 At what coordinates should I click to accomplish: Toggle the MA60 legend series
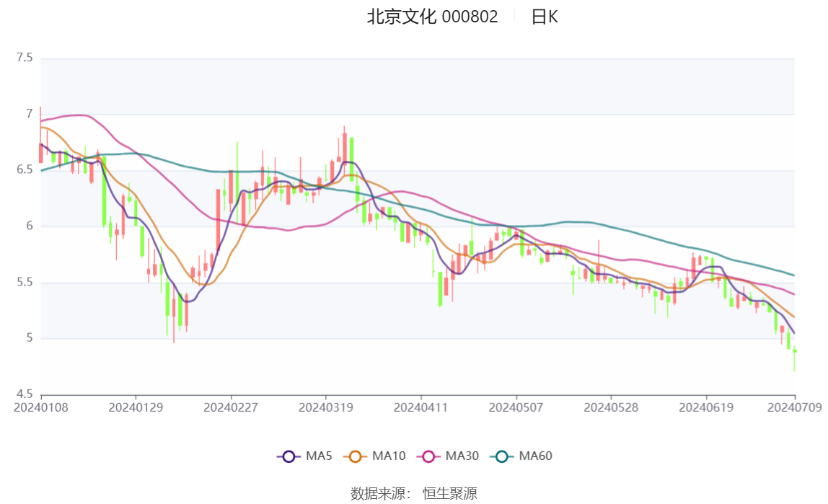(x=521, y=456)
